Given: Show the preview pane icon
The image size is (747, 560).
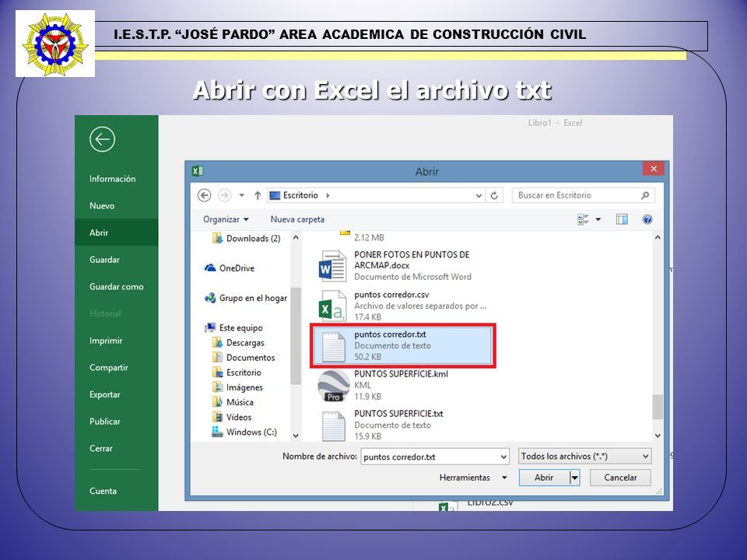Looking at the screenshot, I should pos(622,219).
